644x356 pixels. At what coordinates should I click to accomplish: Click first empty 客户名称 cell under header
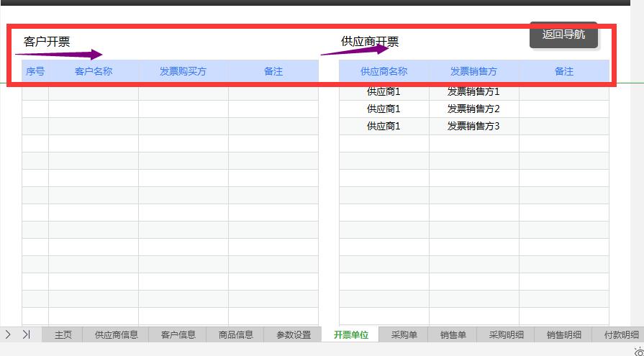click(94, 92)
